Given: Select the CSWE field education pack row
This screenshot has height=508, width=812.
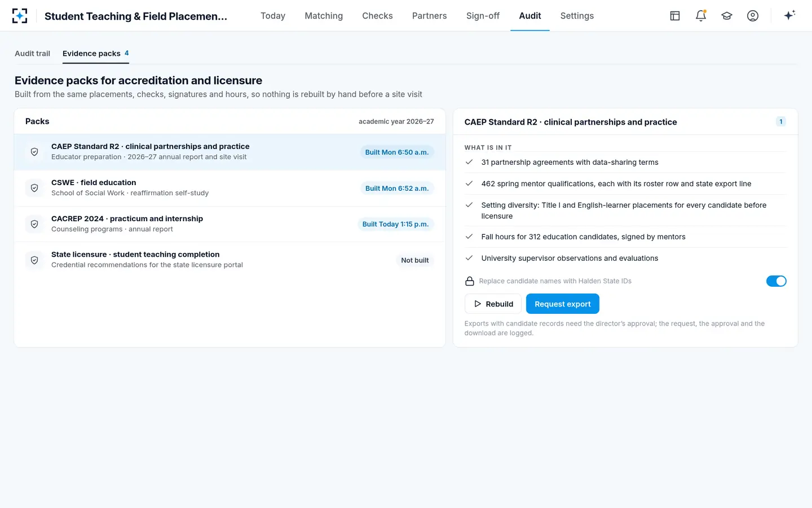Looking at the screenshot, I should pyautogui.click(x=230, y=188).
